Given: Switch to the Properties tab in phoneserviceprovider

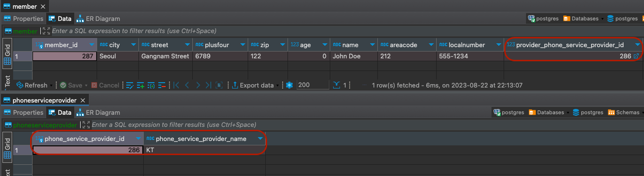Looking at the screenshot, I should (24, 112).
